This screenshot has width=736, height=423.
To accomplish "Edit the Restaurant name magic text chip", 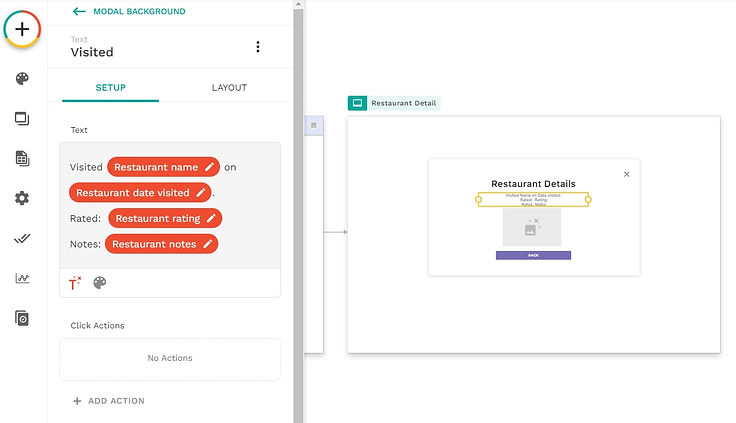I will [x=163, y=167].
